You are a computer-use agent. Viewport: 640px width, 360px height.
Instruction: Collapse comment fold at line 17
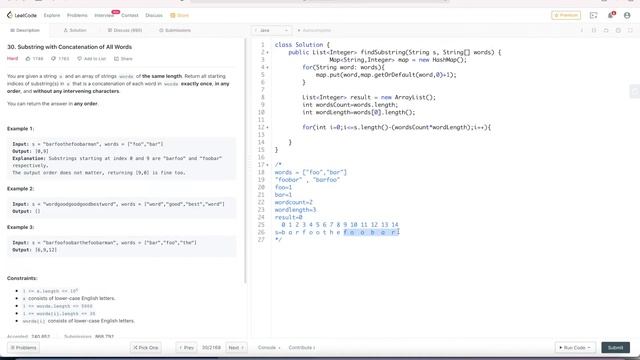point(267,165)
